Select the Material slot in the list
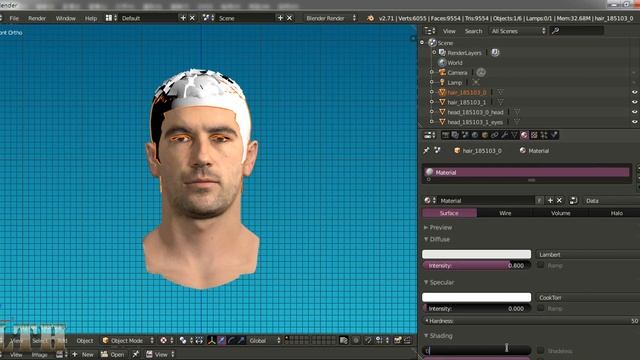 coord(527,172)
